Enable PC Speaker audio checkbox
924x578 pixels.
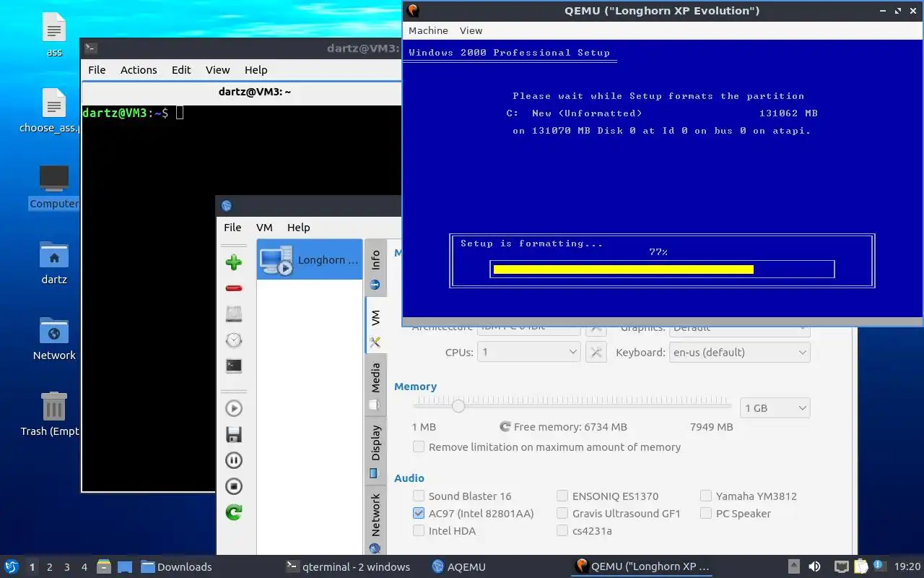pyautogui.click(x=706, y=514)
